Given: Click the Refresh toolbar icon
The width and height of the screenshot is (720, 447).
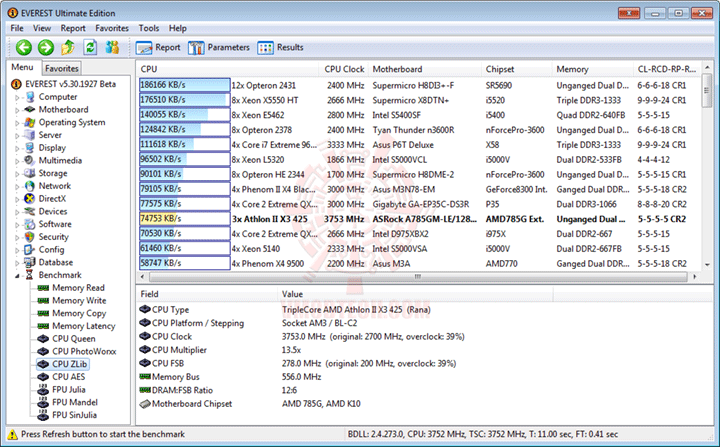Looking at the screenshot, I should coord(90,47).
